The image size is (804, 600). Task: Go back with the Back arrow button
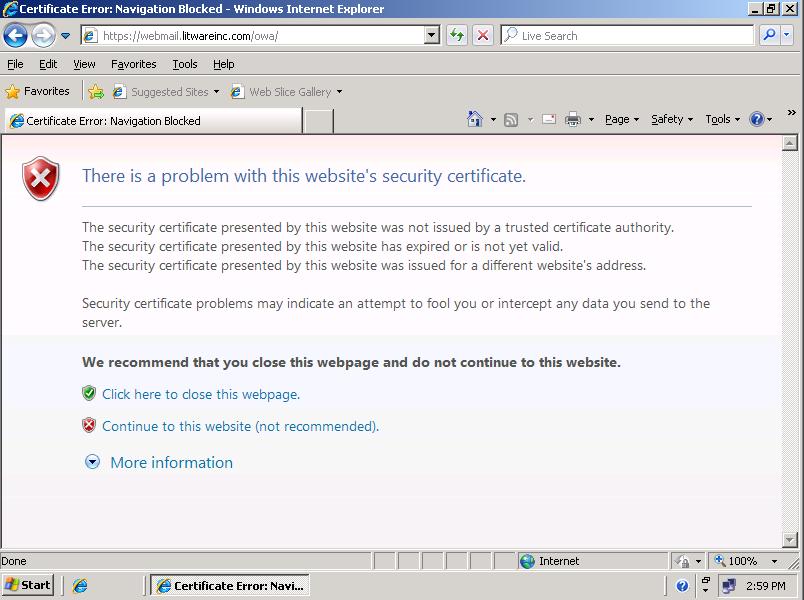(15, 35)
